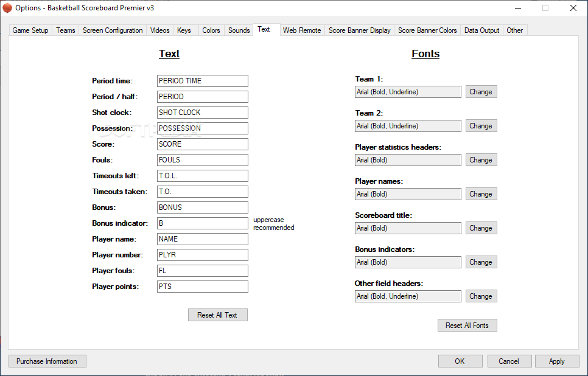The width and height of the screenshot is (588, 376).
Task: Change the Scoreboard title font
Action: click(481, 228)
